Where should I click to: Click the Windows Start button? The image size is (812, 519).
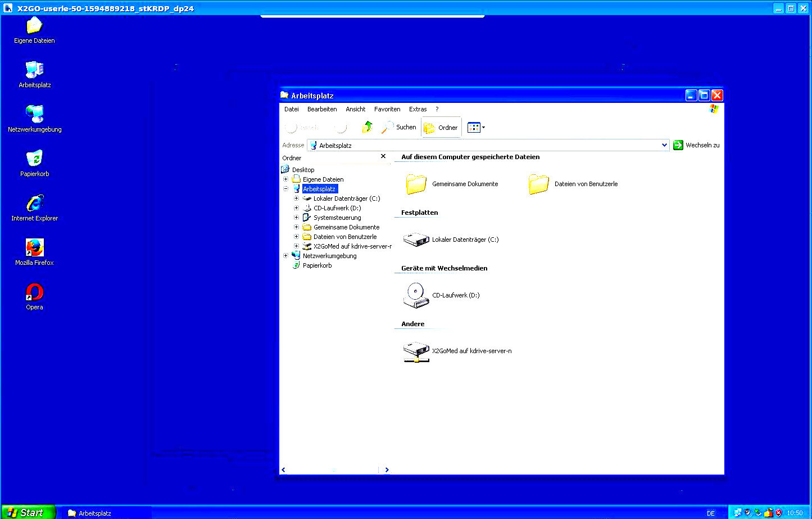click(28, 512)
